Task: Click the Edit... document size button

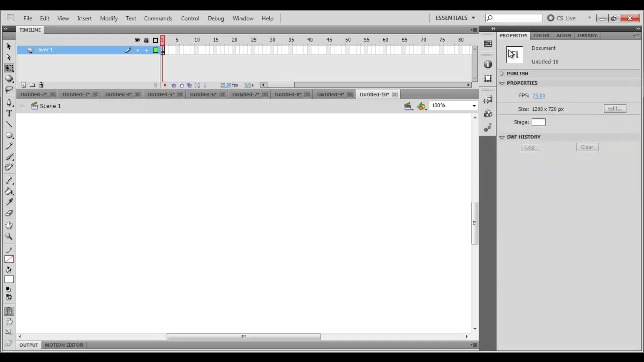Action: tap(615, 109)
